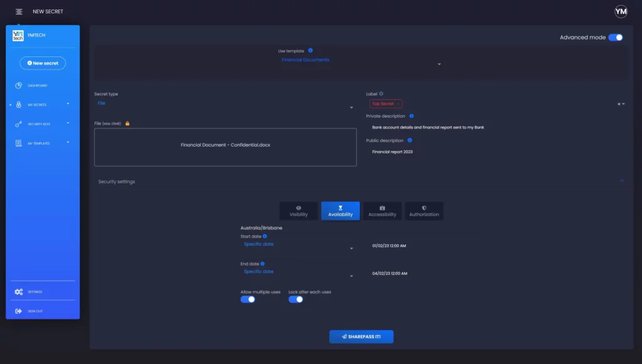Click the Settings gears icon

coord(19,292)
